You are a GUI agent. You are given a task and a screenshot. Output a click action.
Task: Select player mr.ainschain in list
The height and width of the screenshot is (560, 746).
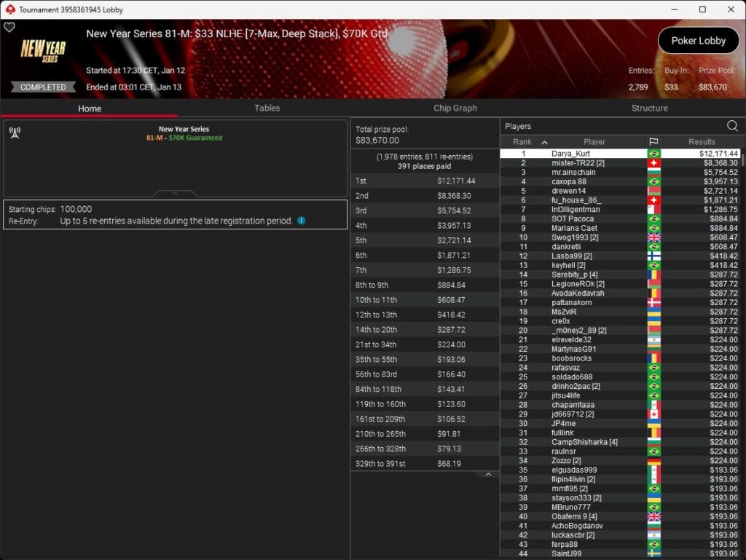pyautogui.click(x=621, y=172)
